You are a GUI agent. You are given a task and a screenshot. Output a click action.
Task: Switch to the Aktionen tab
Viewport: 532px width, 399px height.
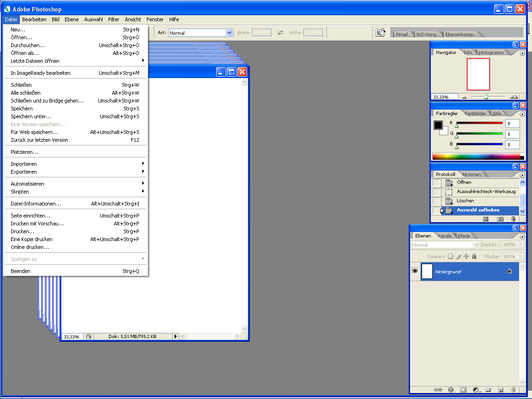tap(472, 175)
